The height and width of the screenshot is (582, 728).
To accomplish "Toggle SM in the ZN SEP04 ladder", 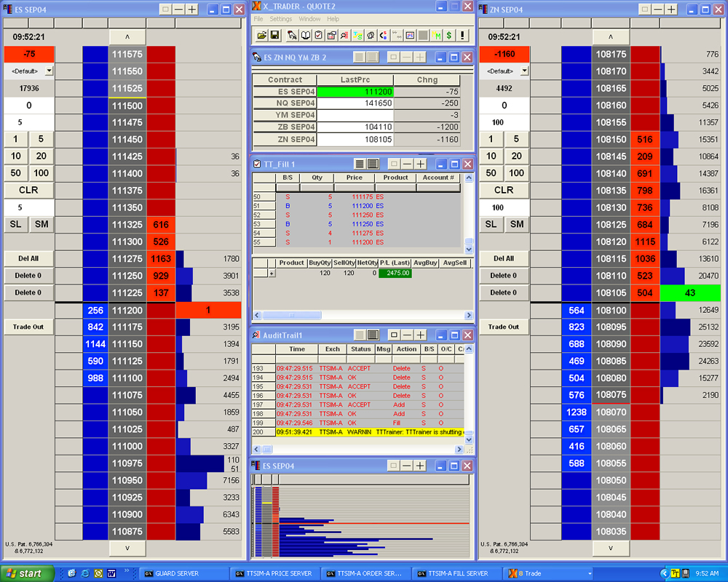I will (517, 224).
